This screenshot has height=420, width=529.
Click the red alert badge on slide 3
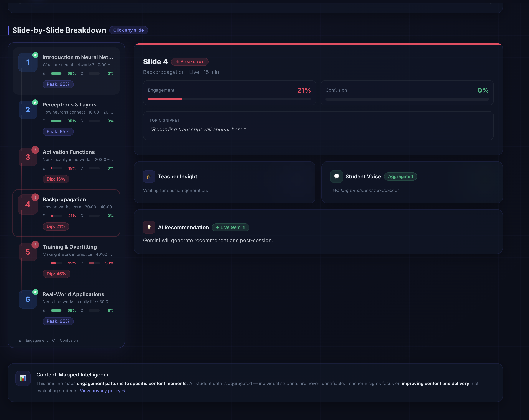35,150
